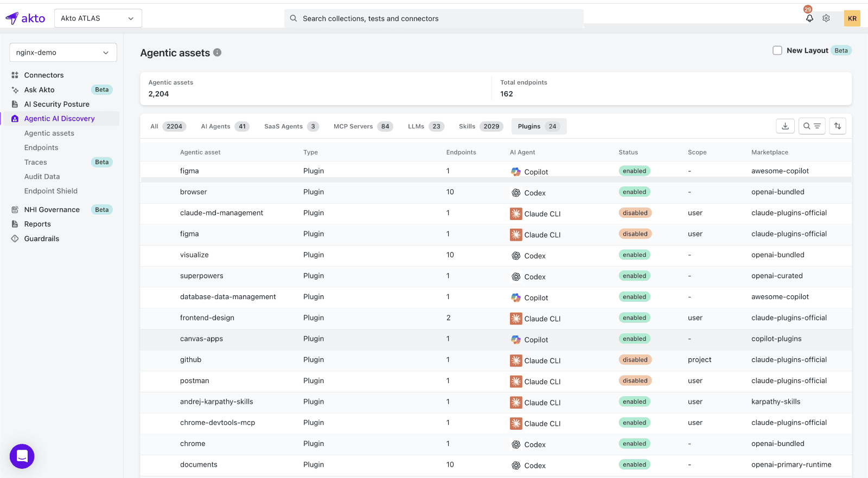
Task: Select the superpowers plugin name
Action: [x=202, y=276]
